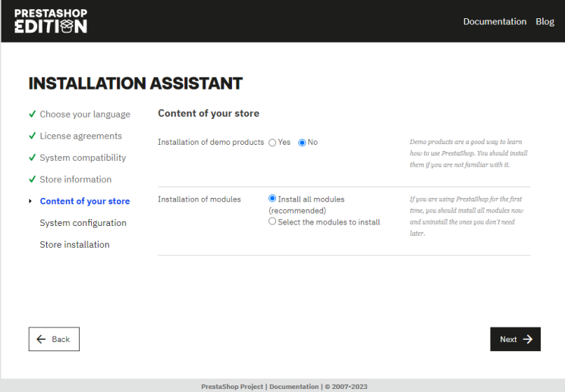Click the checkmark beside Choose your language

[x=32, y=114]
